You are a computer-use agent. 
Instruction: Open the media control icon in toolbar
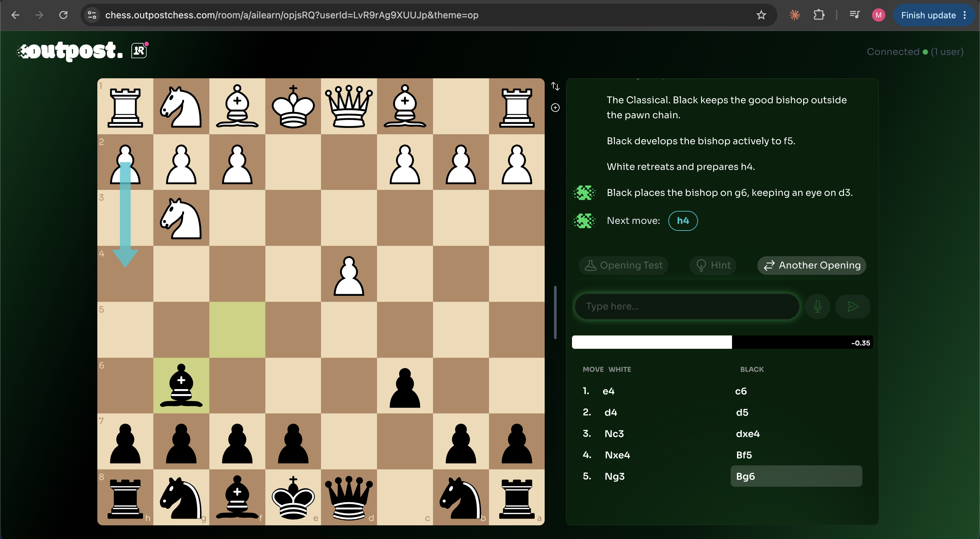(x=854, y=15)
